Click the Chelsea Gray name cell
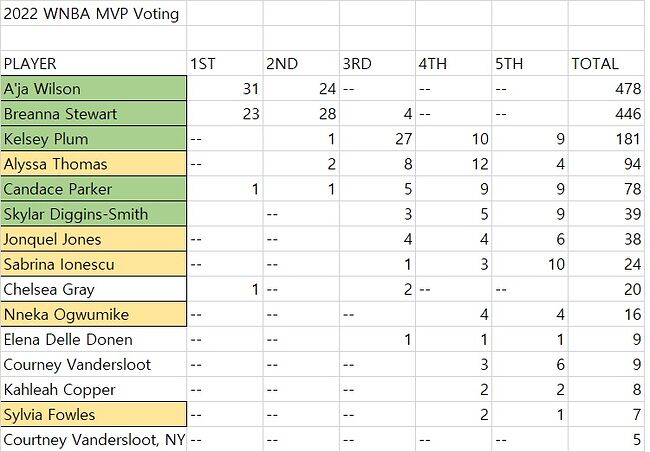The height and width of the screenshot is (452, 650). pyautogui.click(x=93, y=289)
